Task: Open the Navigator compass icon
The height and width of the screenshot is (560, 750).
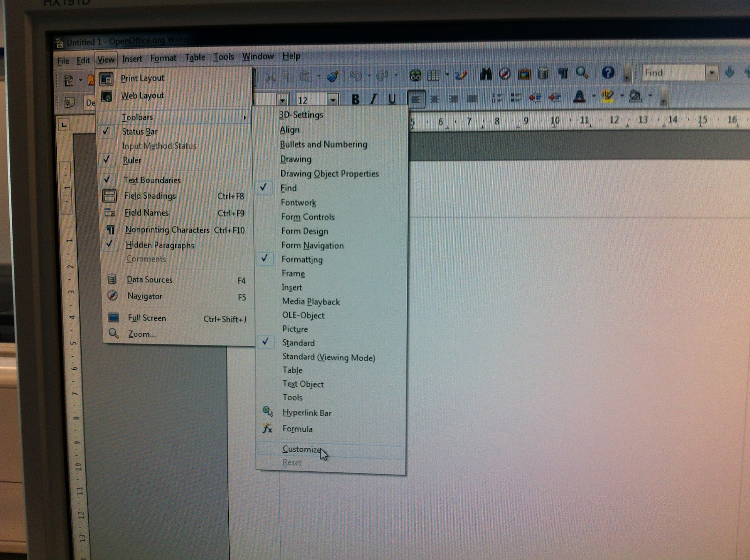Action: click(x=505, y=74)
